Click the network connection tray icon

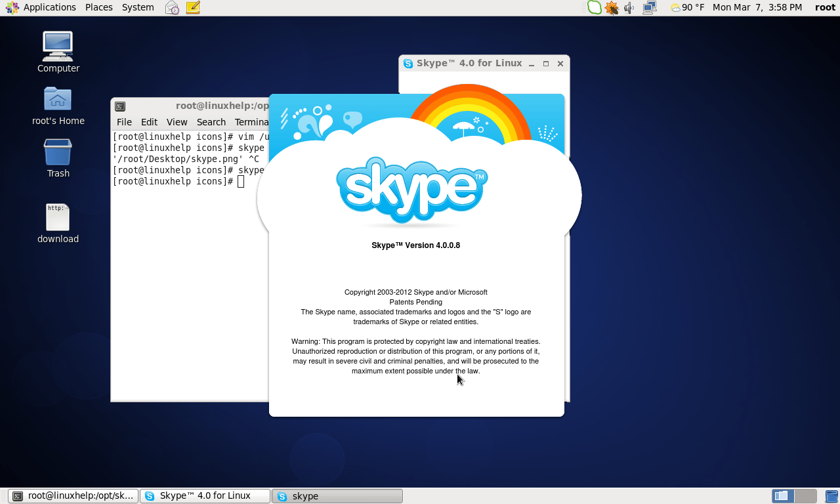[x=650, y=8]
